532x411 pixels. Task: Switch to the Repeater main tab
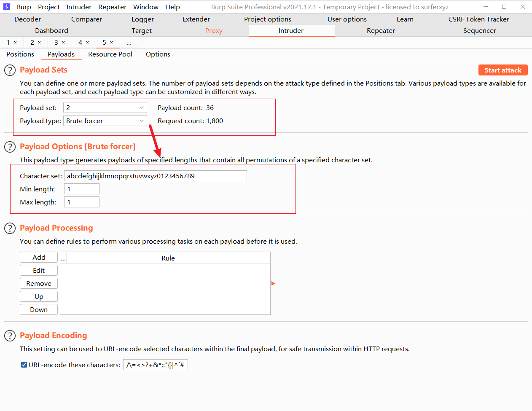click(x=381, y=31)
